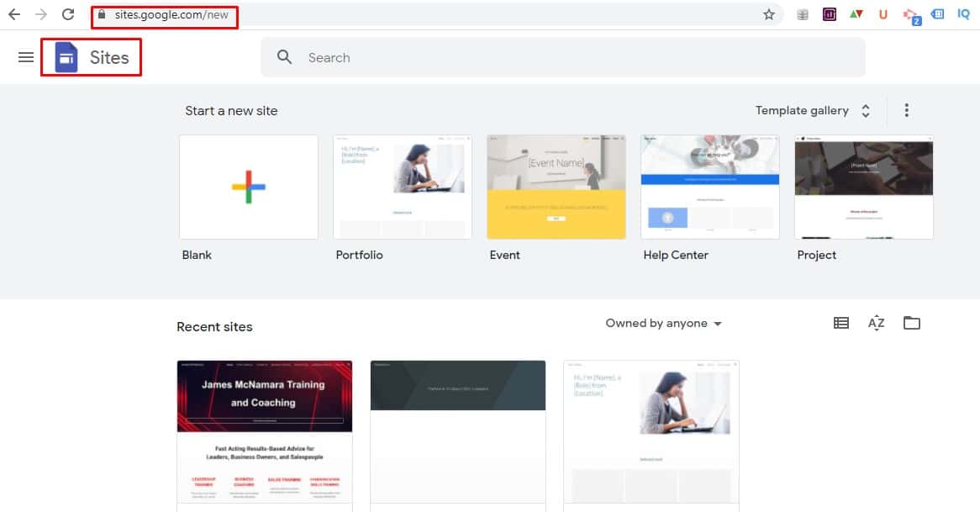
Task: Select the Event template thumbnail
Action: click(x=556, y=187)
